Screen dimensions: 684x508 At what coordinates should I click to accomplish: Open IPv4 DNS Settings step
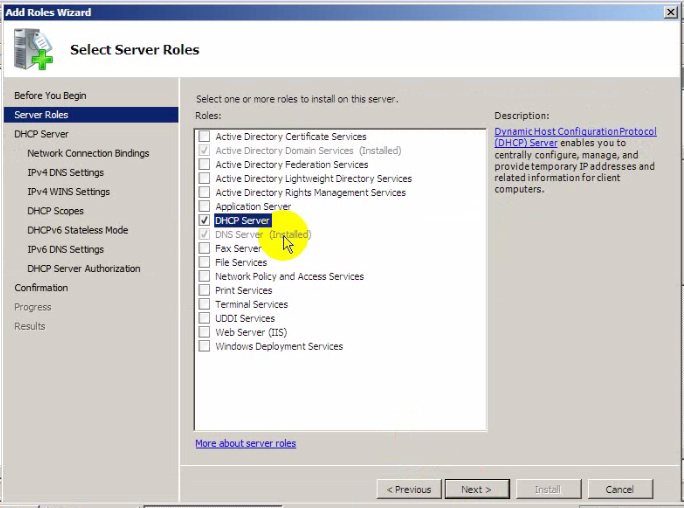click(x=65, y=172)
